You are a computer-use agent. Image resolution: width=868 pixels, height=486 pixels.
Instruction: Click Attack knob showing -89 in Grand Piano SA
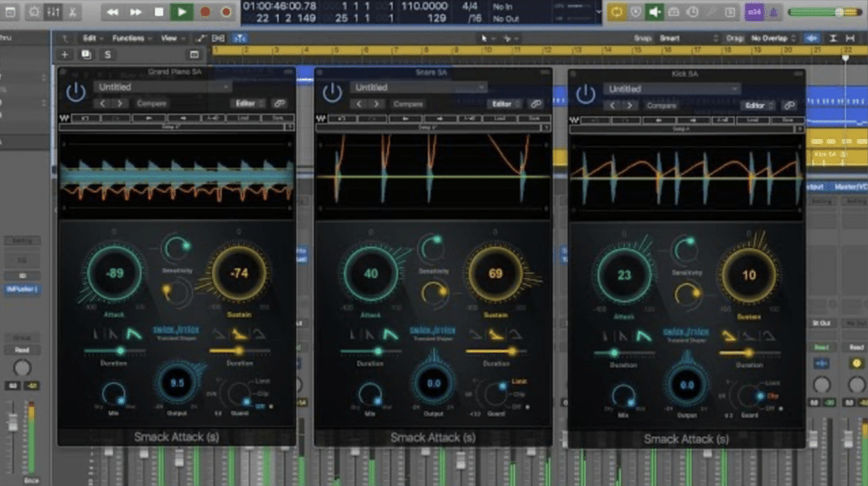[x=114, y=273]
